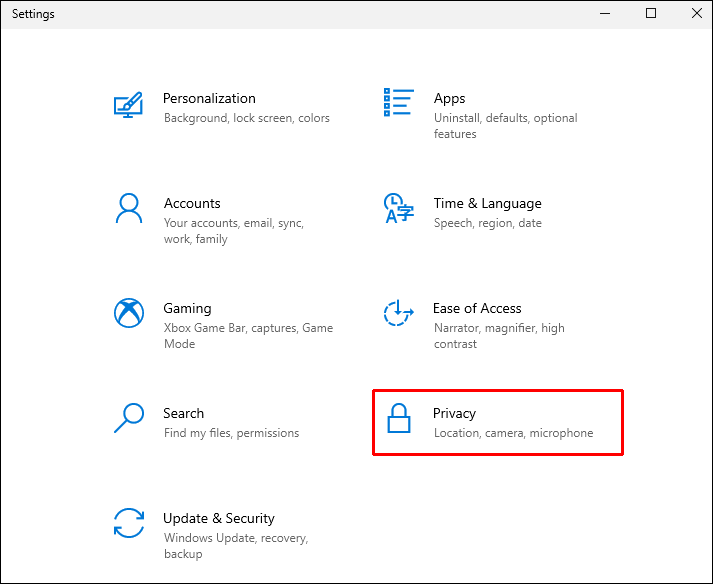Click the Search magnifying glass icon
The image size is (713, 584).
tap(128, 419)
